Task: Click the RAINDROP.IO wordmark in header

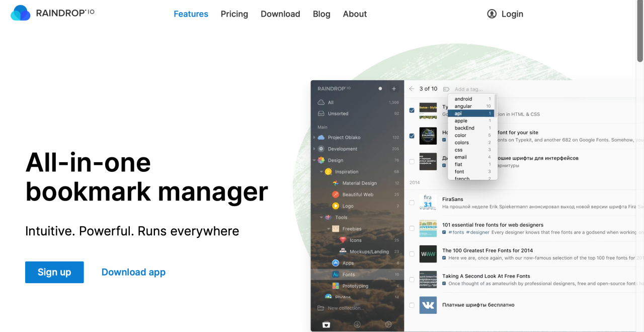Action: tap(65, 13)
